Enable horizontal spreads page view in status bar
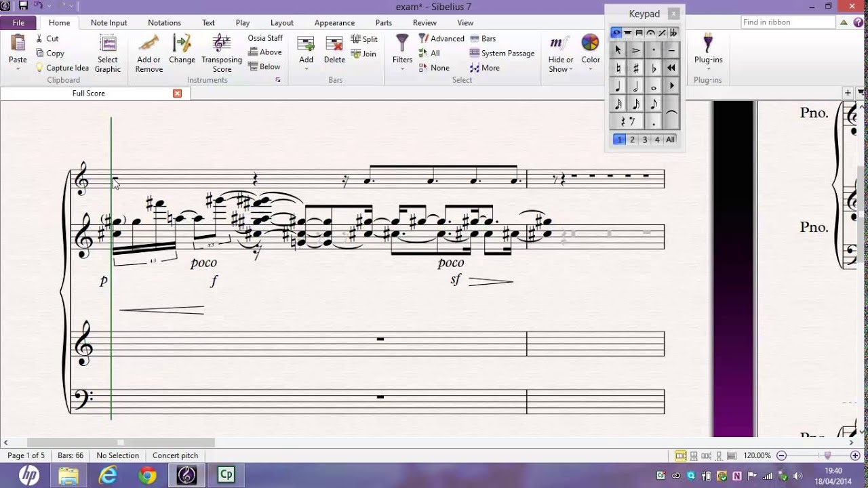The image size is (868, 488). click(681, 455)
